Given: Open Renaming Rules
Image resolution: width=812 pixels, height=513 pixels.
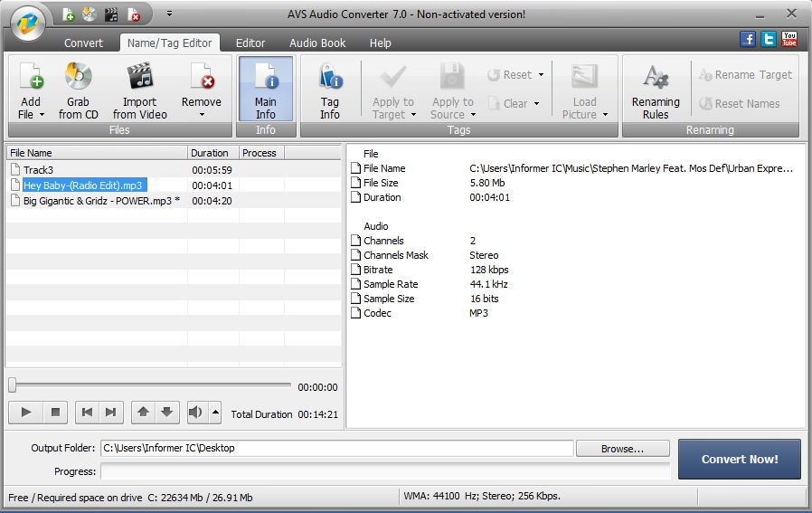Looking at the screenshot, I should 656,90.
